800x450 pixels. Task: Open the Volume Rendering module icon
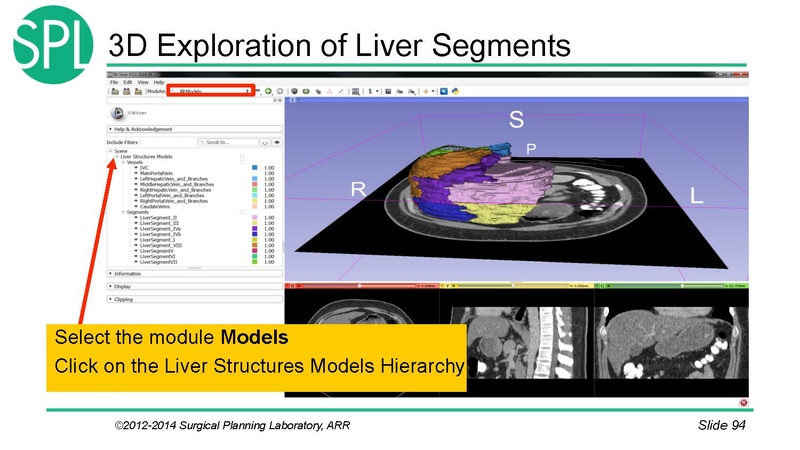[x=294, y=91]
